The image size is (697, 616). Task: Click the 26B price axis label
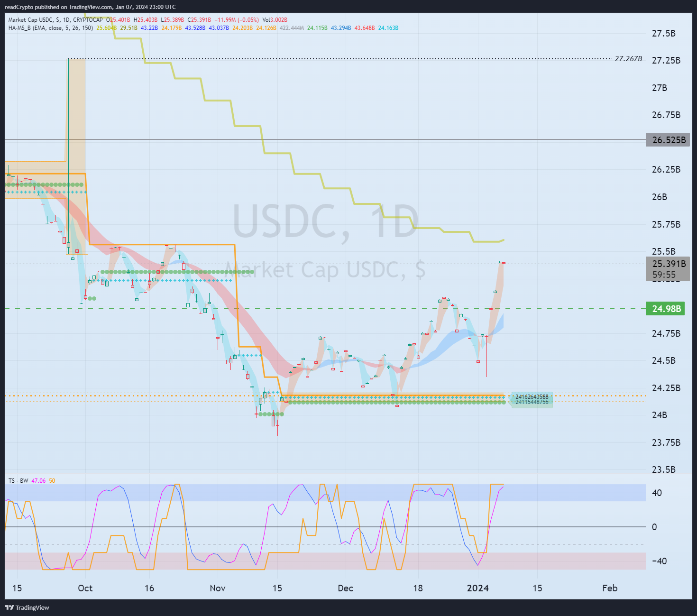[x=660, y=197]
